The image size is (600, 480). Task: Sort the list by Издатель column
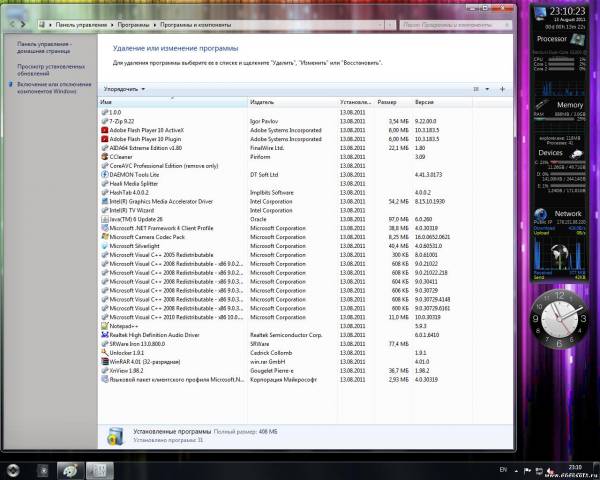click(292, 102)
